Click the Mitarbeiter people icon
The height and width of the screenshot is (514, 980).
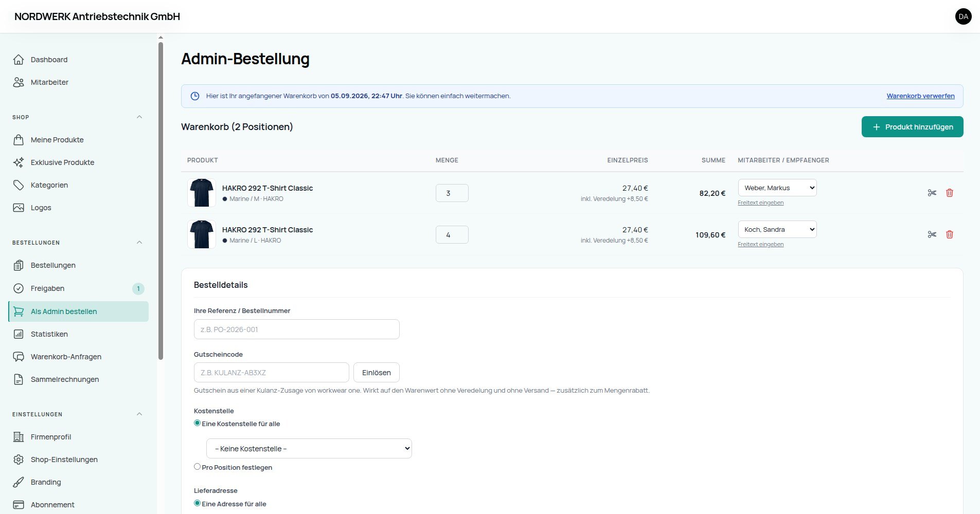coord(19,82)
